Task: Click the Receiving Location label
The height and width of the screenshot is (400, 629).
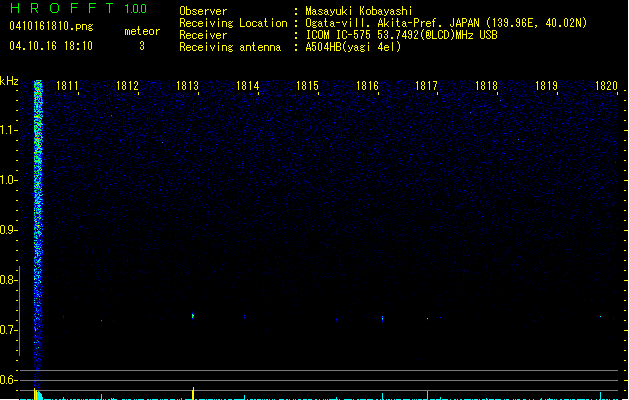Action: (233, 23)
